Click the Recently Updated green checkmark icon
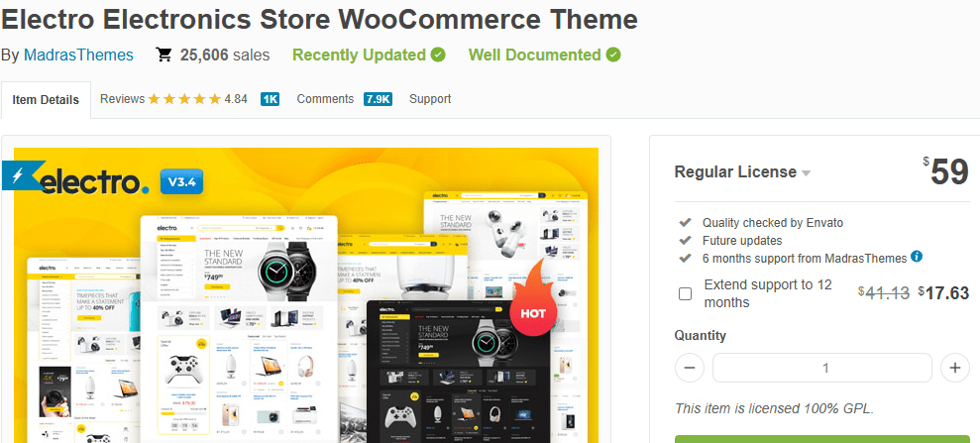 pos(439,55)
